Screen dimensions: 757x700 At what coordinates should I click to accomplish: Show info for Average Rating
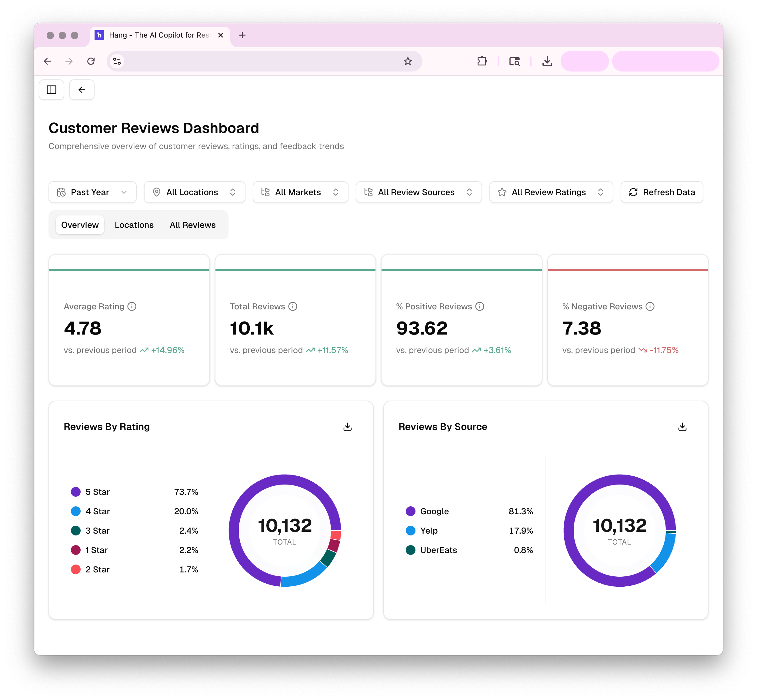(132, 306)
